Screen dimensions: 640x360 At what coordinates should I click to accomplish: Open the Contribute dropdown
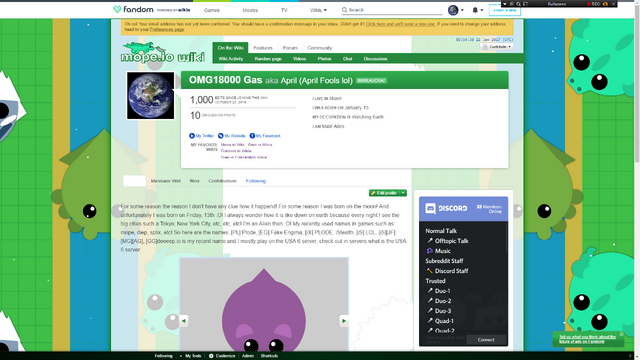point(496,47)
